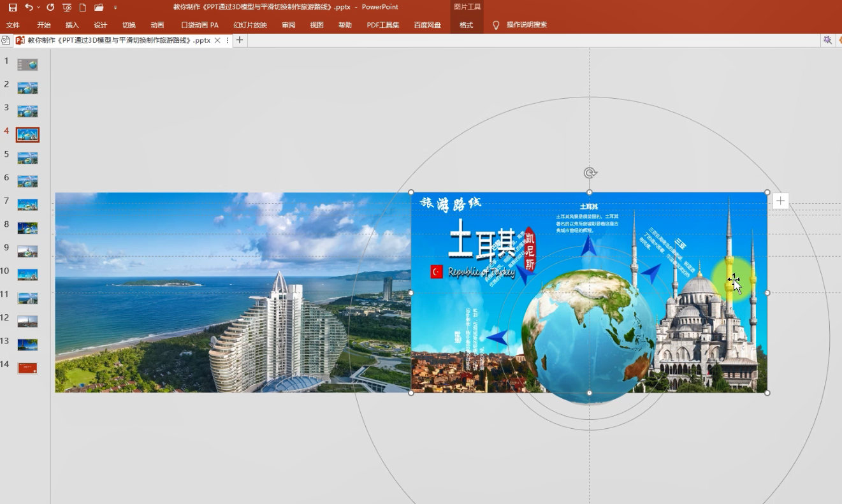
Task: Open the 文件 menu
Action: [x=13, y=25]
